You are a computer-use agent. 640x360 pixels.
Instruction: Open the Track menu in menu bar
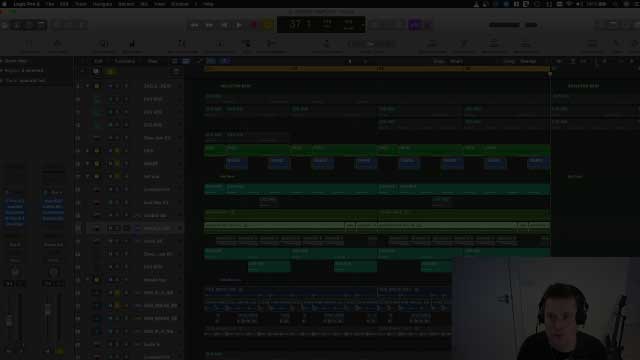(80, 4)
